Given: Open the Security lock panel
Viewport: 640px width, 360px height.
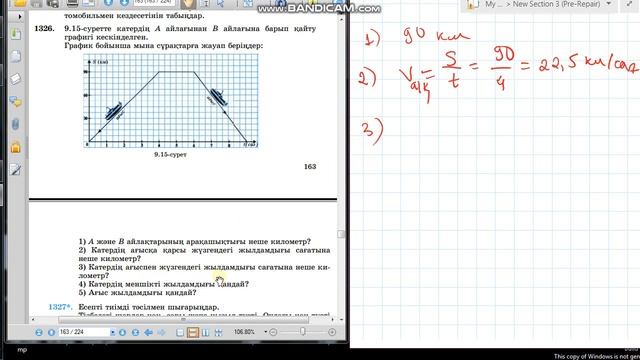Looking at the screenshot, I should pos(16,147).
